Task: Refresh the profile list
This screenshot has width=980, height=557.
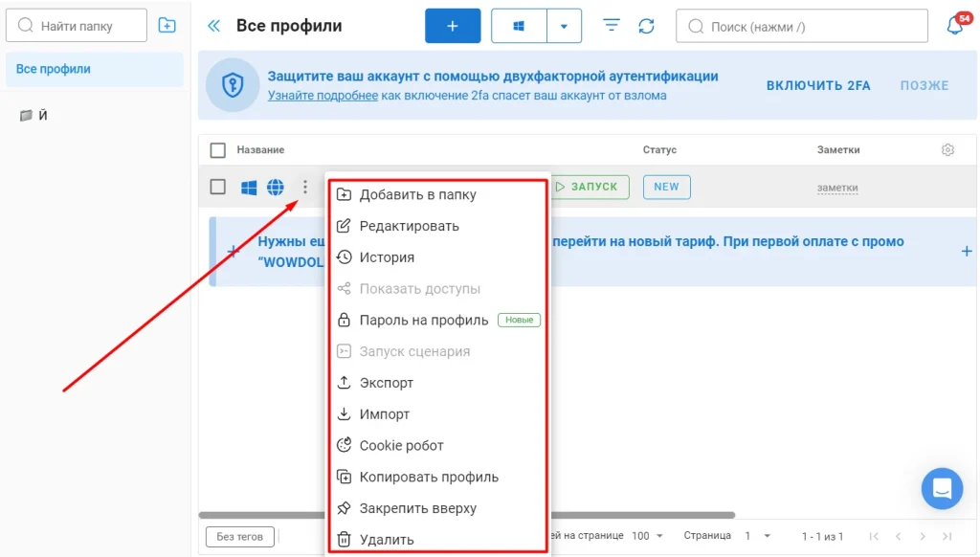Action: [x=646, y=26]
